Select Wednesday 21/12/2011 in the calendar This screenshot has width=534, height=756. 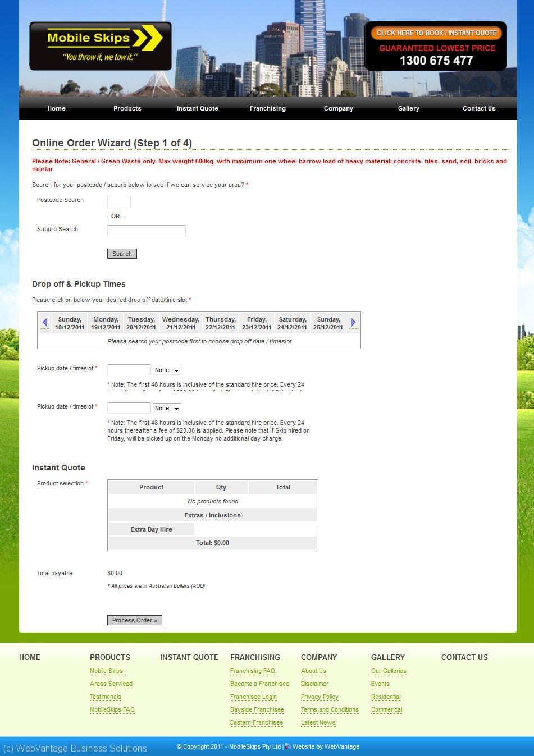click(x=181, y=323)
